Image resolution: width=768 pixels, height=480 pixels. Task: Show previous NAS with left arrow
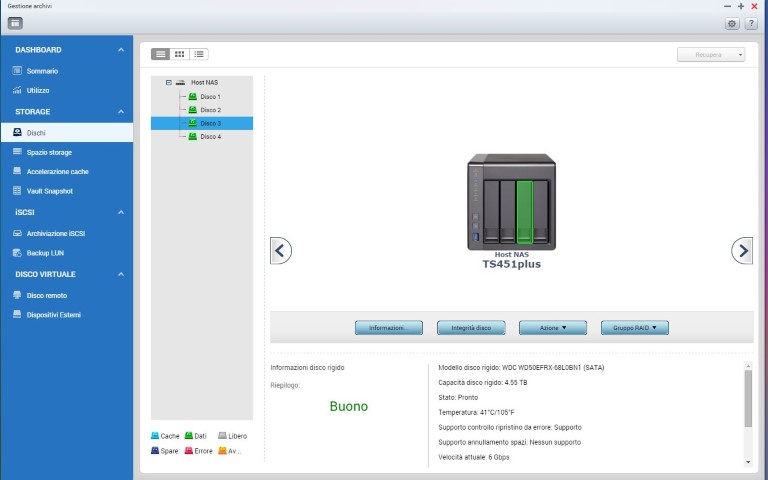[x=281, y=251]
